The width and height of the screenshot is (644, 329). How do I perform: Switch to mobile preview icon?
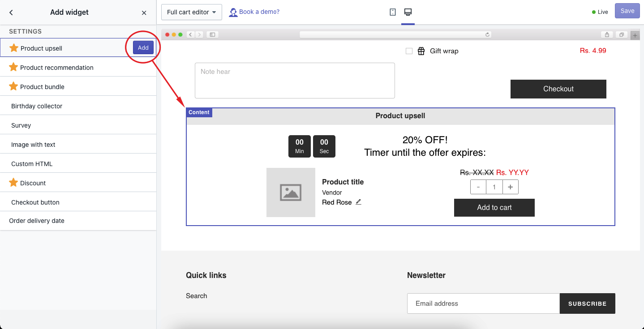point(393,12)
